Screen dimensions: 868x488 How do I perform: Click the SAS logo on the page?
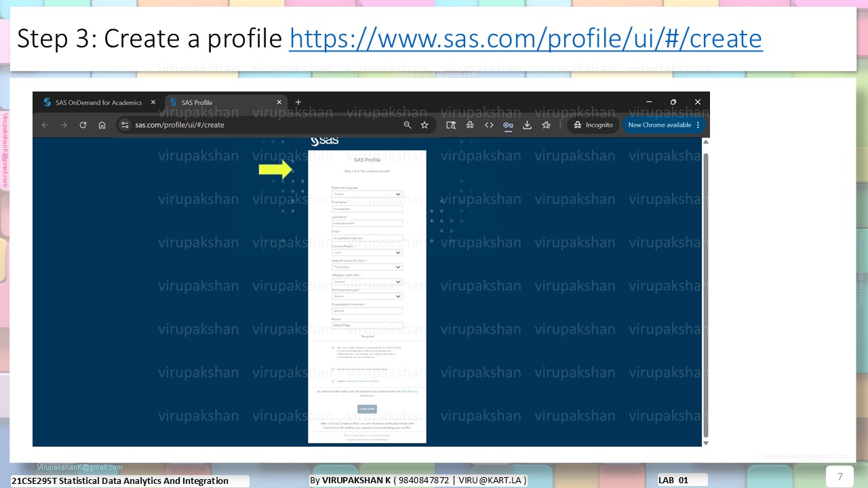324,141
